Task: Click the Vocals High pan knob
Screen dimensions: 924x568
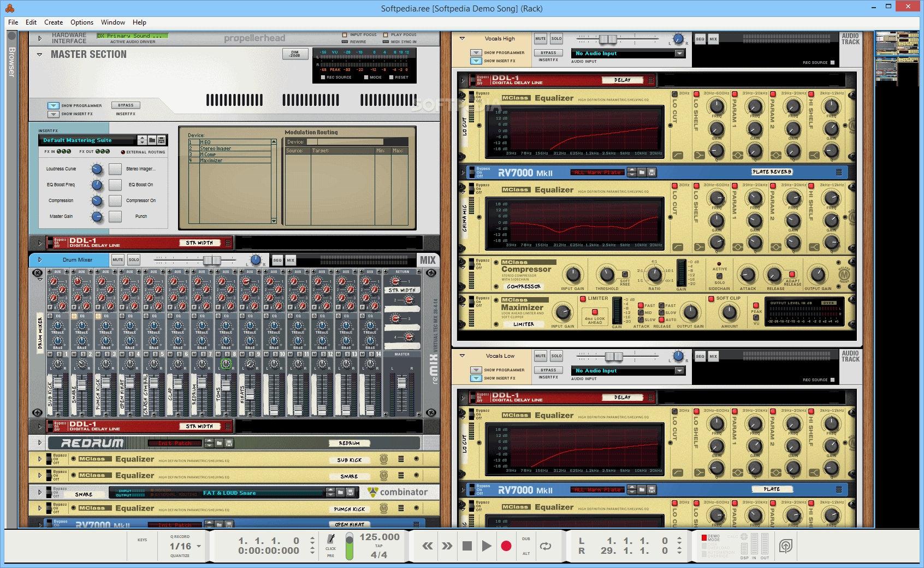Action: tap(678, 39)
